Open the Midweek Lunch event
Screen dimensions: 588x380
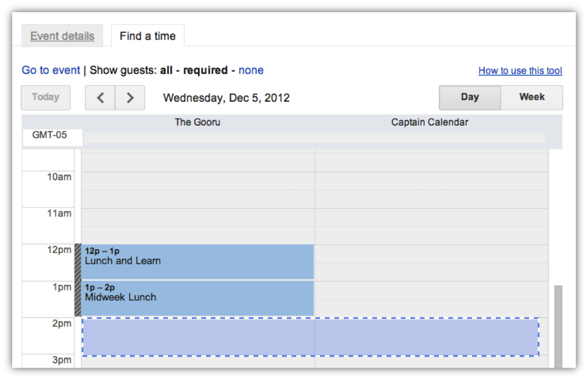[x=198, y=298]
